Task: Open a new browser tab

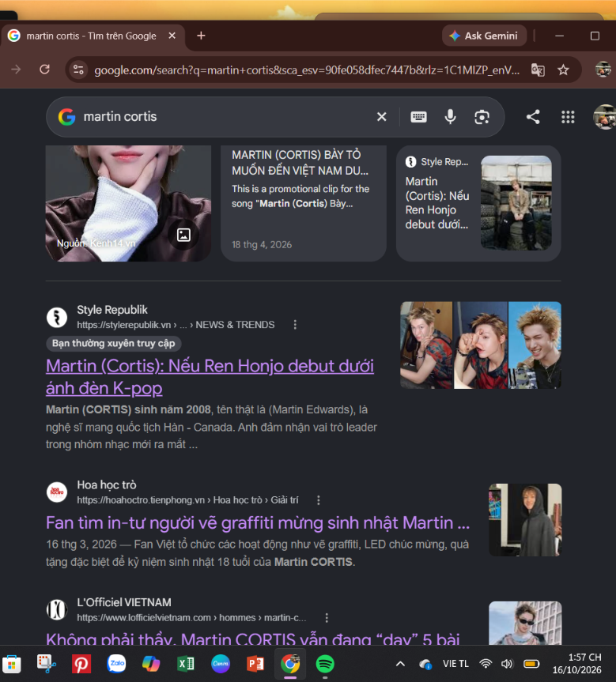Action: [201, 36]
